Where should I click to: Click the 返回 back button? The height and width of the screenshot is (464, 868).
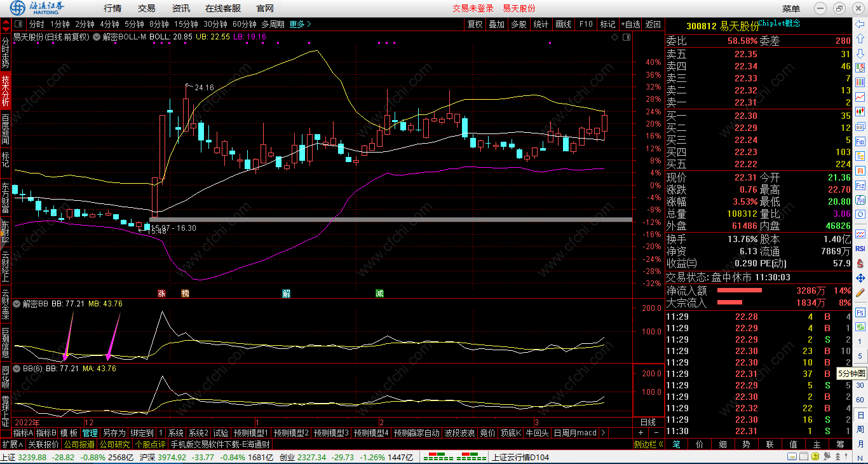(653, 24)
